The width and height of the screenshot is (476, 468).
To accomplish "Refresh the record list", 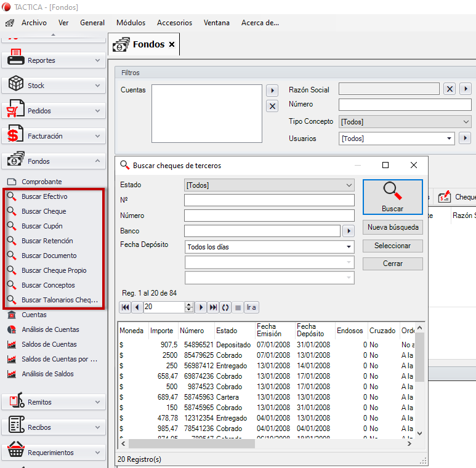I will tap(225, 307).
